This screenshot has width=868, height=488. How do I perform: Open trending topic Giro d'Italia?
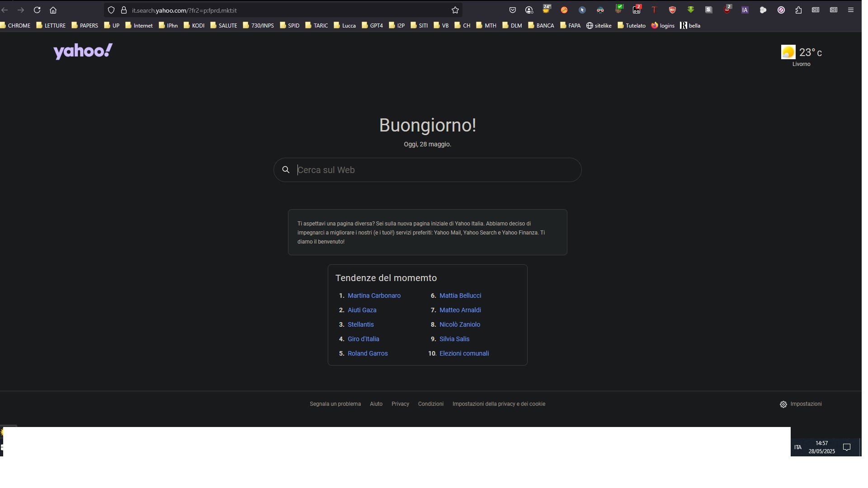[363, 339]
